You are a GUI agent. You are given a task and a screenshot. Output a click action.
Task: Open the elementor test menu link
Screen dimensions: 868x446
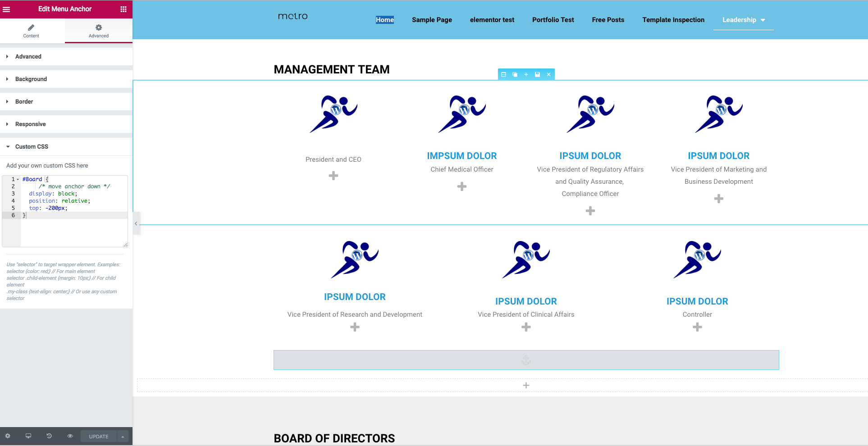(492, 20)
